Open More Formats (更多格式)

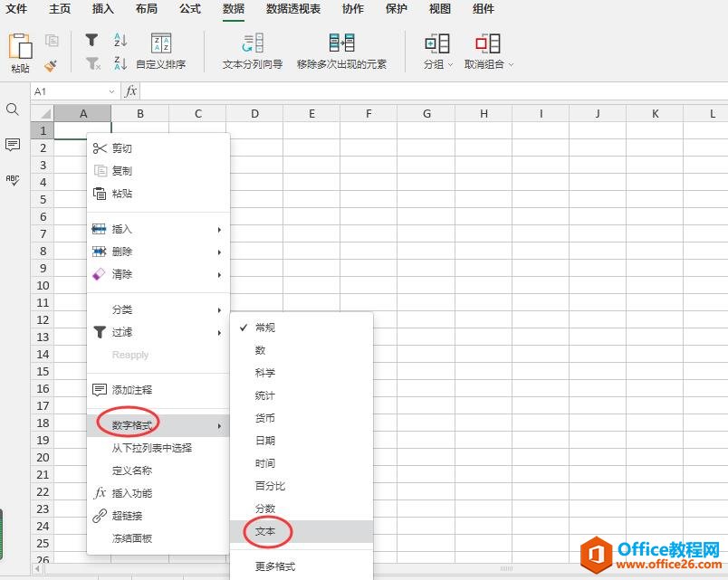tap(302, 566)
